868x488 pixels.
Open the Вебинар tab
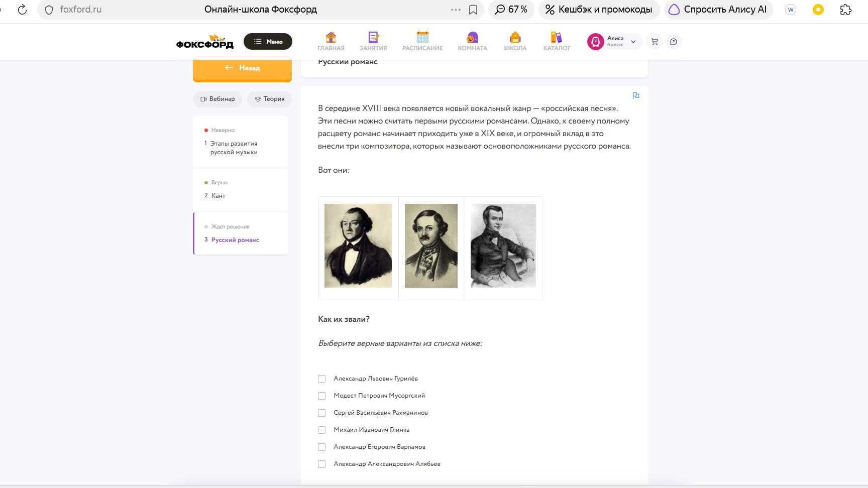pyautogui.click(x=218, y=99)
